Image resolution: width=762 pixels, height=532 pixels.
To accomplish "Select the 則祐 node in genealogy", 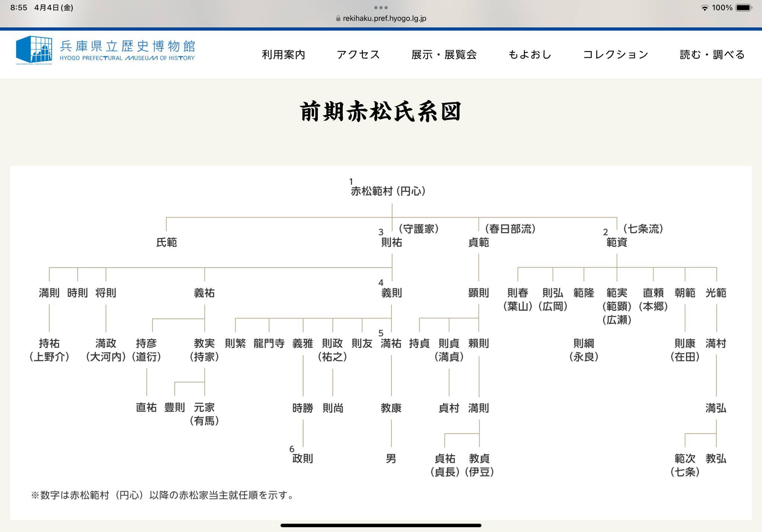I will [391, 242].
